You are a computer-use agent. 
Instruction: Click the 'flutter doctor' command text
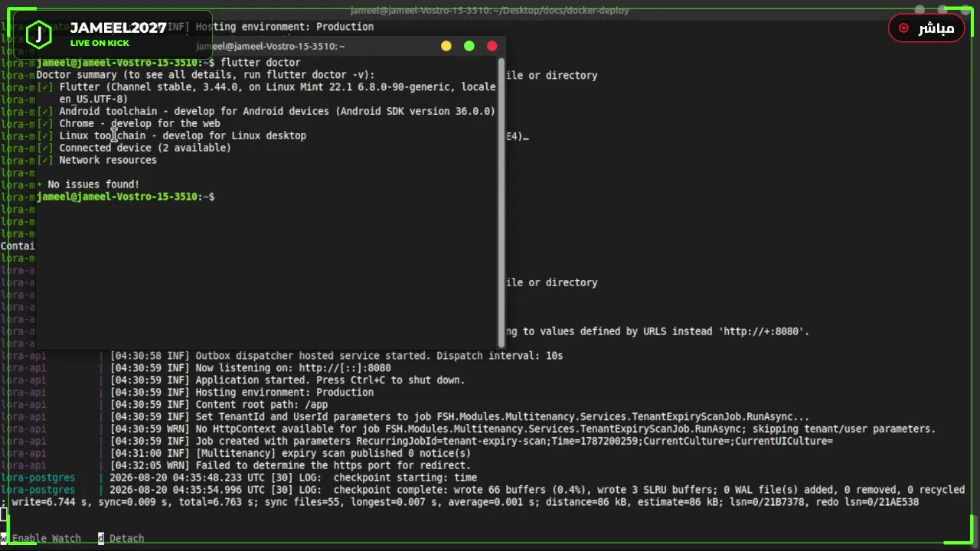tap(260, 62)
